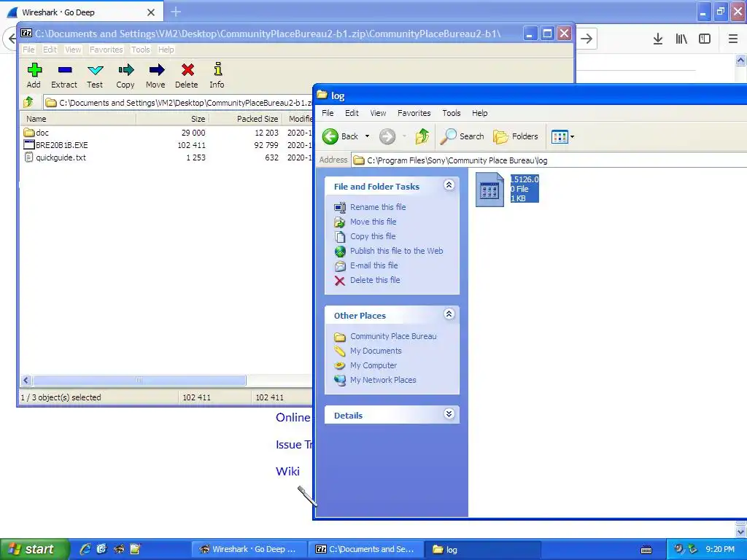
Task: Click E-mail this file task
Action: click(x=374, y=265)
